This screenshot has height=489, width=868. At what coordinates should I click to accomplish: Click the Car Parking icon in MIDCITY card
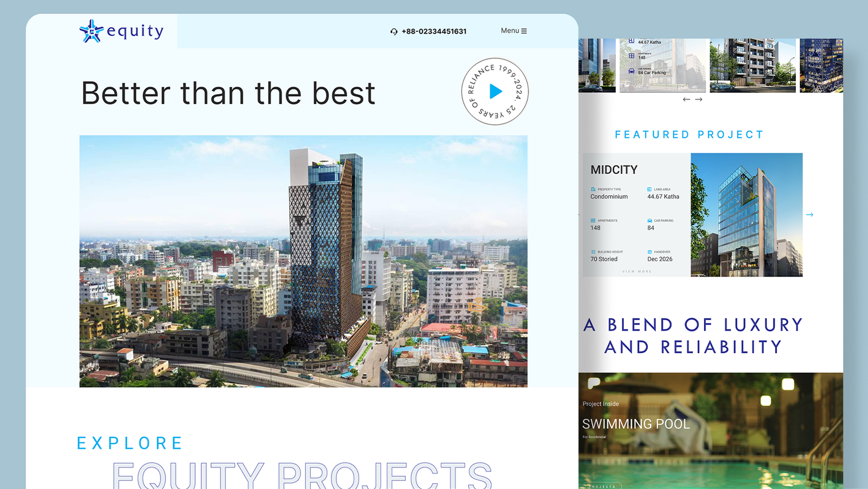coord(649,220)
